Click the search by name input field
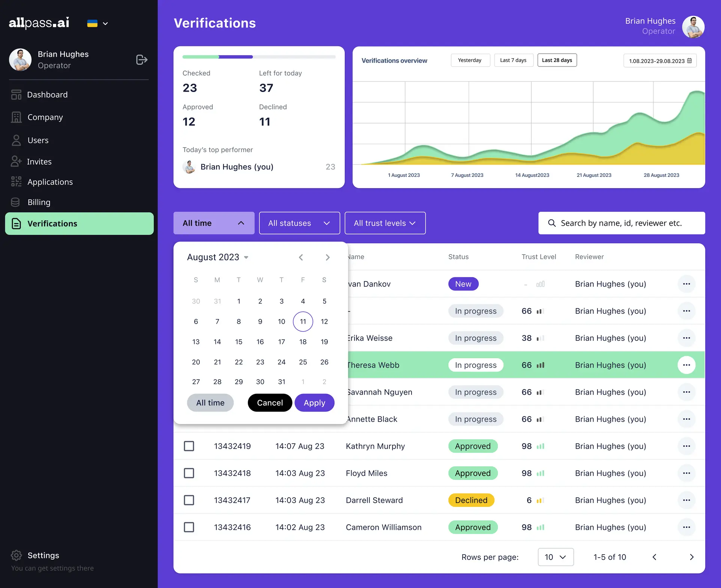The width and height of the screenshot is (721, 588). pyautogui.click(x=621, y=223)
